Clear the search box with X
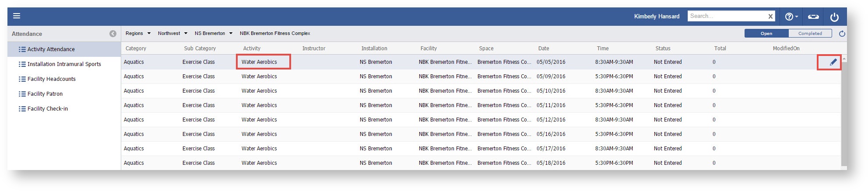 coord(770,17)
